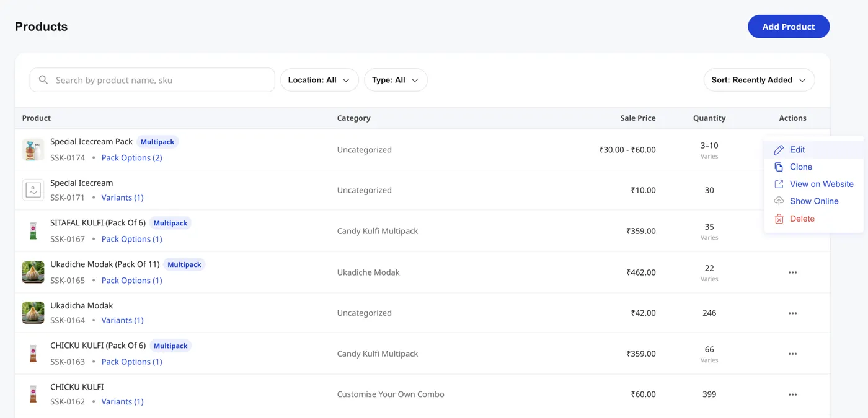Open Variants (1) for CHICKU KULFI SSK-0162

click(x=122, y=401)
